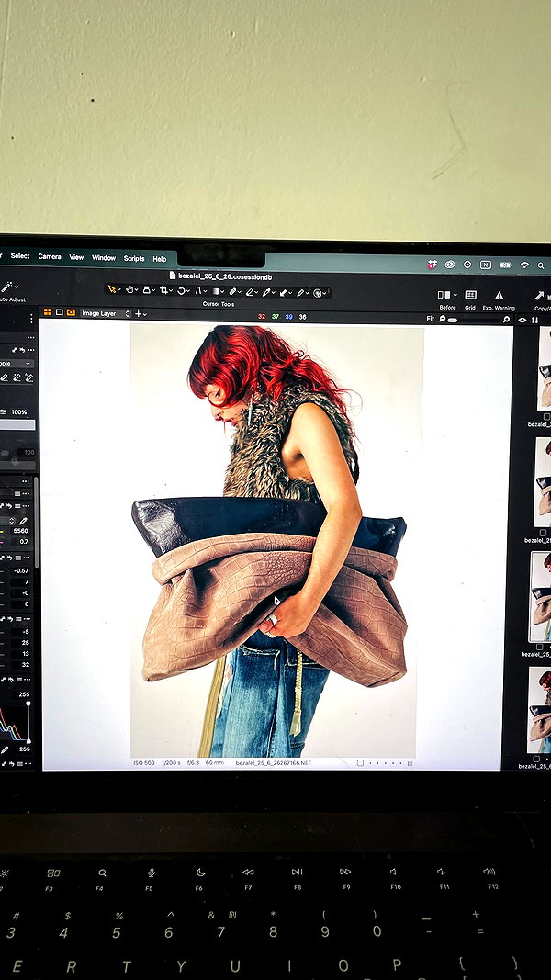Click the viewer zoom slider
This screenshot has height=980, width=551.
point(474,320)
